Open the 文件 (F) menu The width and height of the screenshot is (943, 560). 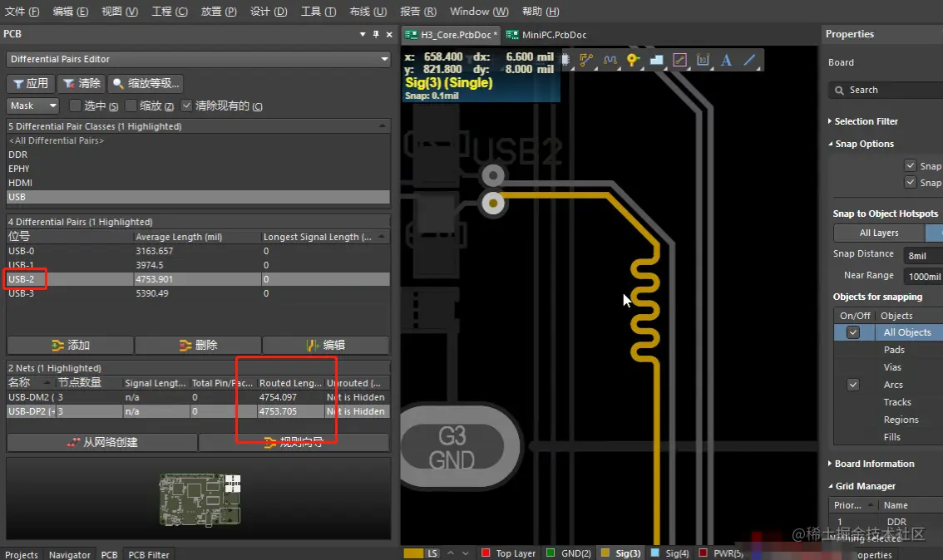click(22, 12)
